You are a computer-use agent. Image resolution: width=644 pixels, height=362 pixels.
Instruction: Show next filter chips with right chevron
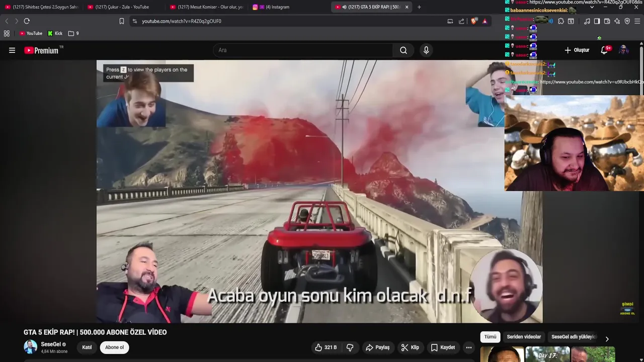[607, 339]
